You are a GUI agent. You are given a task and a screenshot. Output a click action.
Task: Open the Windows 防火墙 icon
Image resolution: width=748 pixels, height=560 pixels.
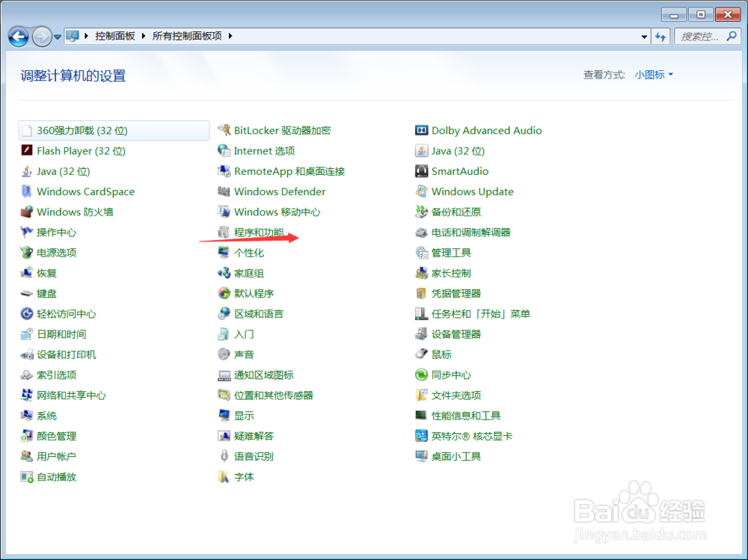click(x=27, y=212)
